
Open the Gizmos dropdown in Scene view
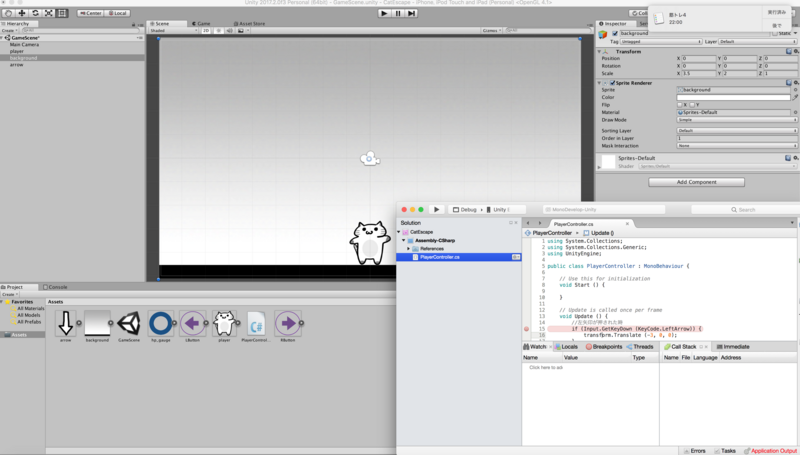491,31
